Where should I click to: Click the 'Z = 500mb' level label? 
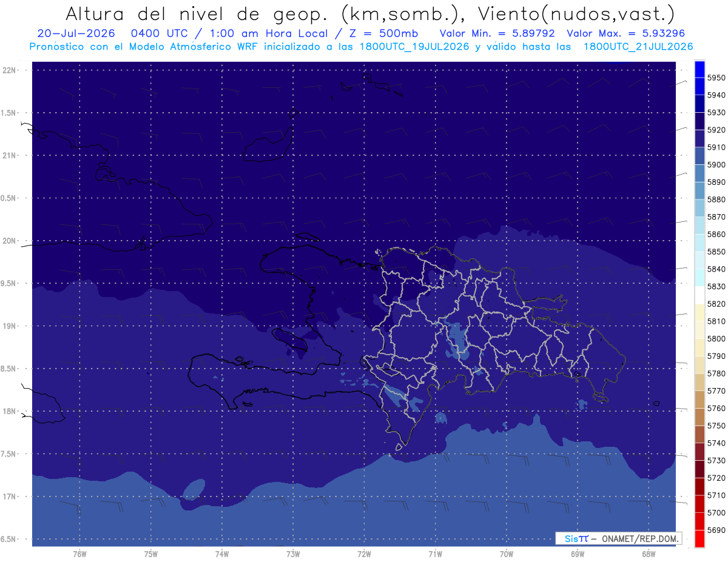[x=383, y=33]
